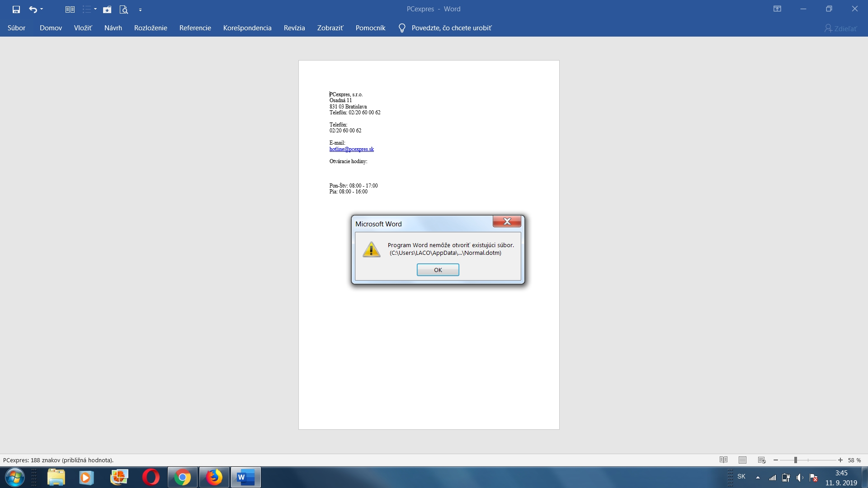The image size is (868, 488).
Task: Switch to Web Layout view in status bar
Action: tap(761, 460)
